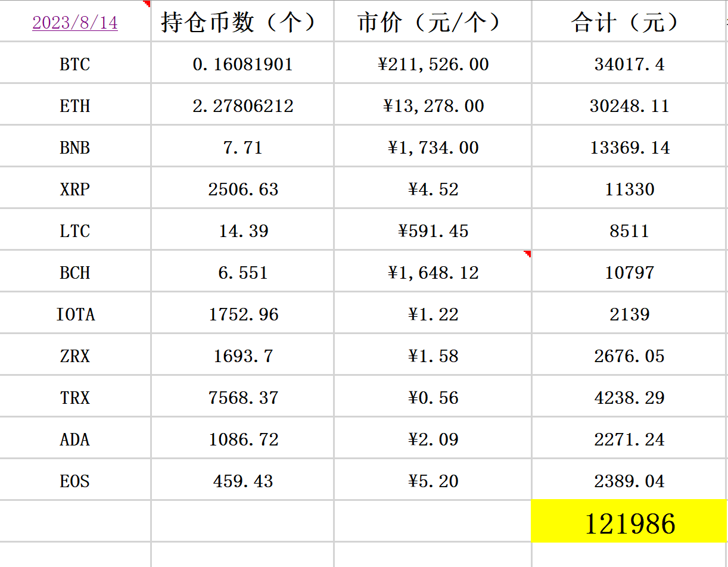The height and width of the screenshot is (567, 728).
Task: Select the 合计（元） header cell
Action: pyautogui.click(x=630, y=21)
